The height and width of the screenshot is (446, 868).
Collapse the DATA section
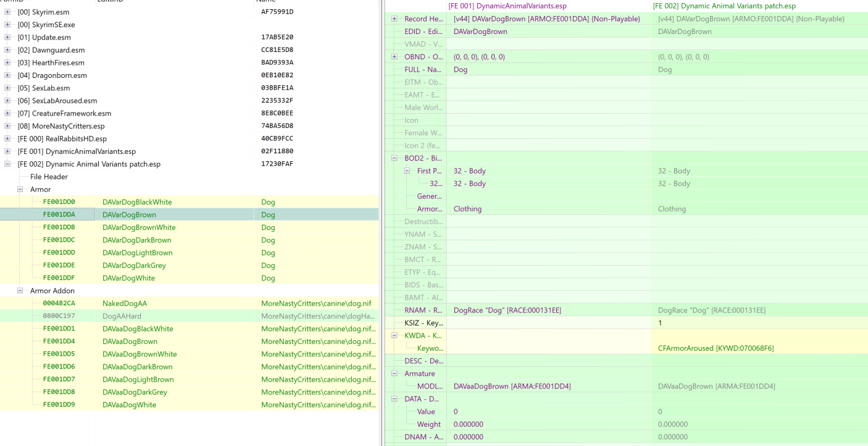point(394,398)
